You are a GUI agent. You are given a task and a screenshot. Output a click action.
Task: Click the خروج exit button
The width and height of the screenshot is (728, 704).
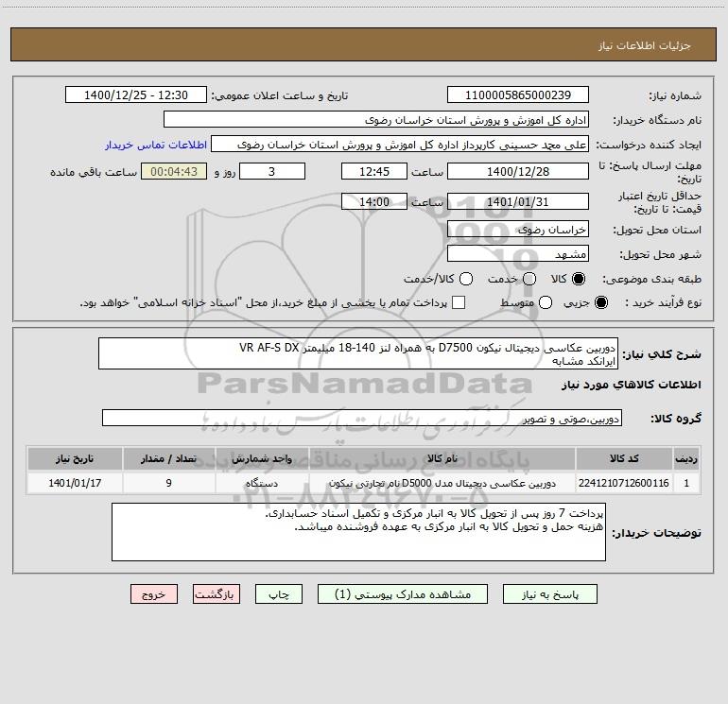[154, 594]
